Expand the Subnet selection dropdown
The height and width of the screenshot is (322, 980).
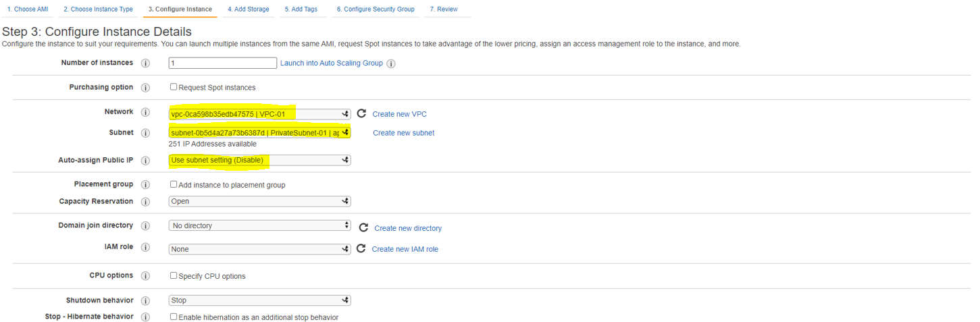259,133
